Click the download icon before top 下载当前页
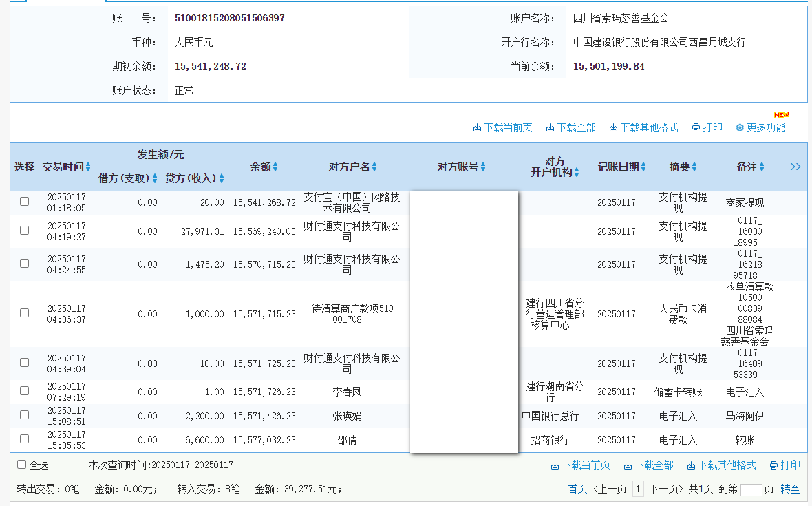This screenshot has height=506, width=812. pos(477,128)
